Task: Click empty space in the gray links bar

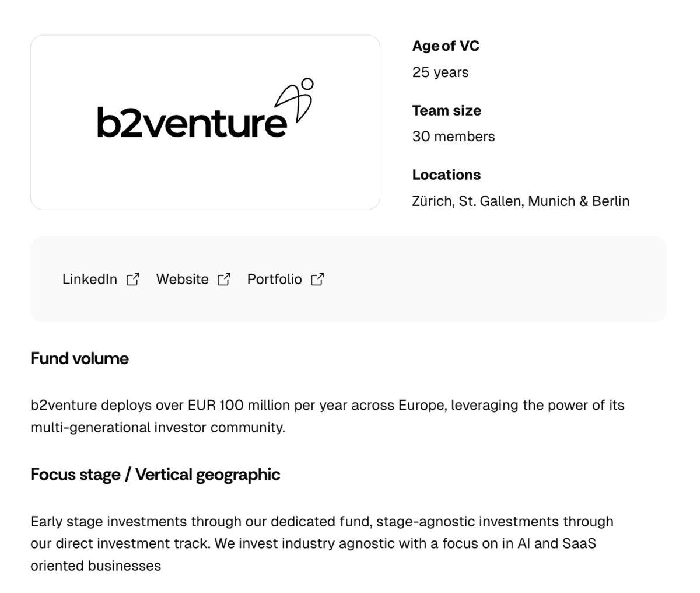Action: point(496,280)
